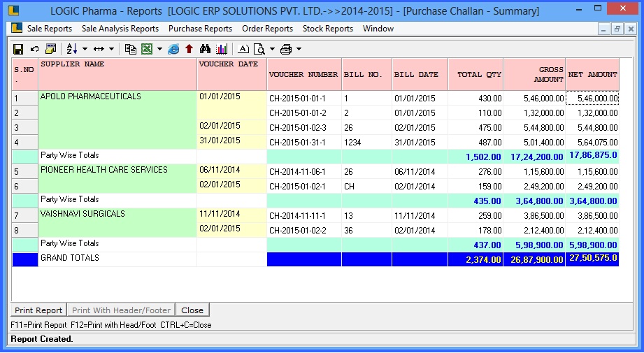The width and height of the screenshot is (644, 353).
Task: Open the printer dropdown arrow
Action: 299,49
